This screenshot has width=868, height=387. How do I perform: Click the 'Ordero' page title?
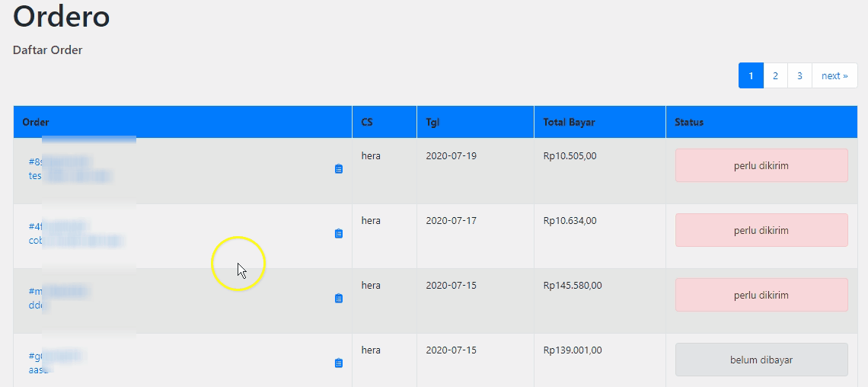tap(62, 17)
